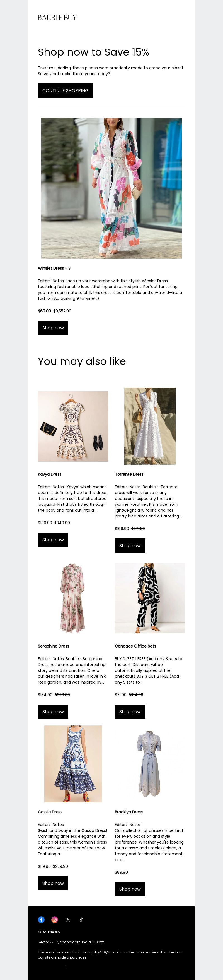Image resolution: width=223 pixels, height=980 pixels.
Task: Open the Cassia Dress product image
Action: 73,764
